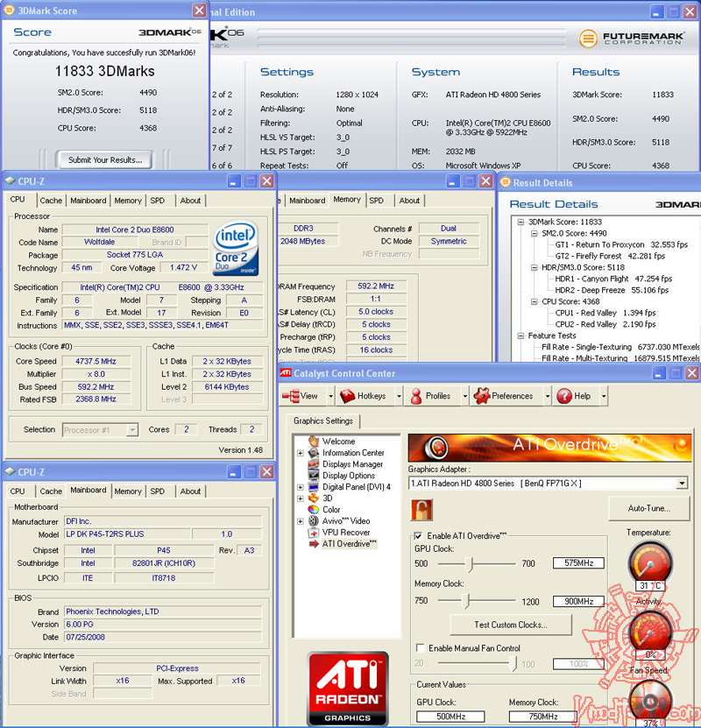Open the Profiles icon in Catalyst toolbar
Image resolution: width=701 pixels, height=728 pixels.
[416, 396]
